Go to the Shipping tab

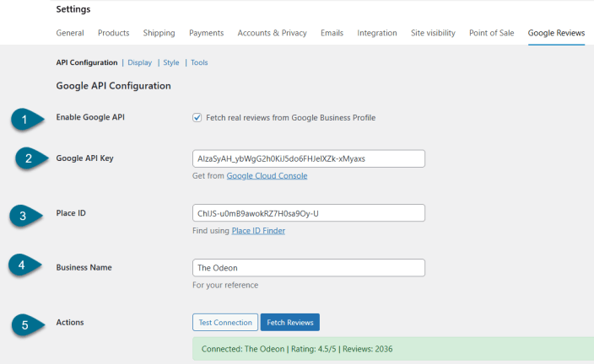pyautogui.click(x=159, y=33)
